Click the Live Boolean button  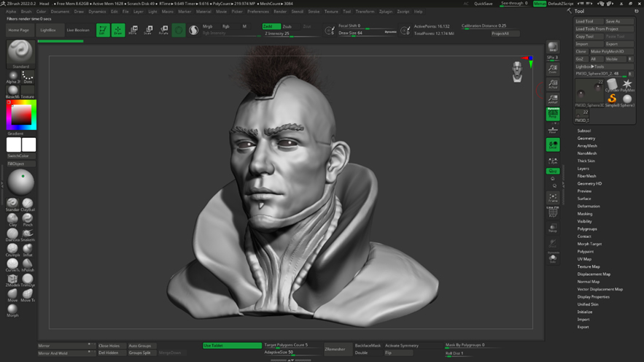point(78,30)
